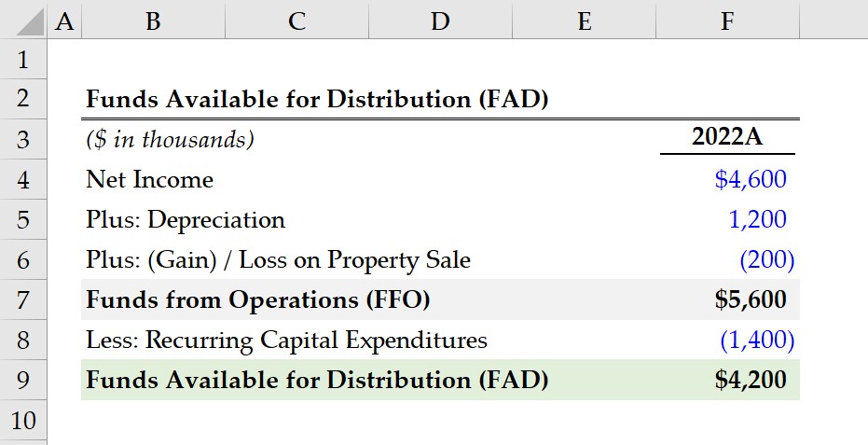Select the FAD result $4,200 cell
The image size is (868, 445).
pos(727,380)
